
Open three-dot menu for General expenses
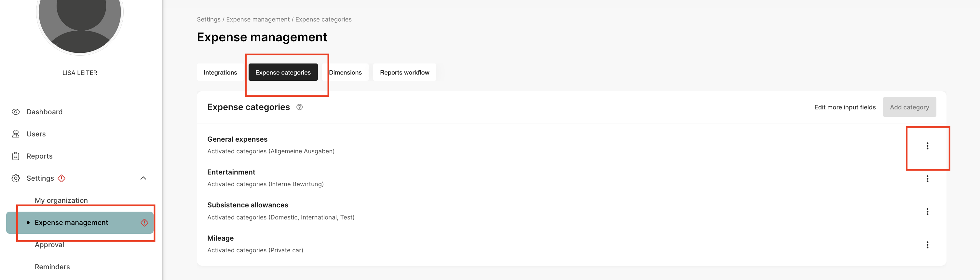(927, 146)
